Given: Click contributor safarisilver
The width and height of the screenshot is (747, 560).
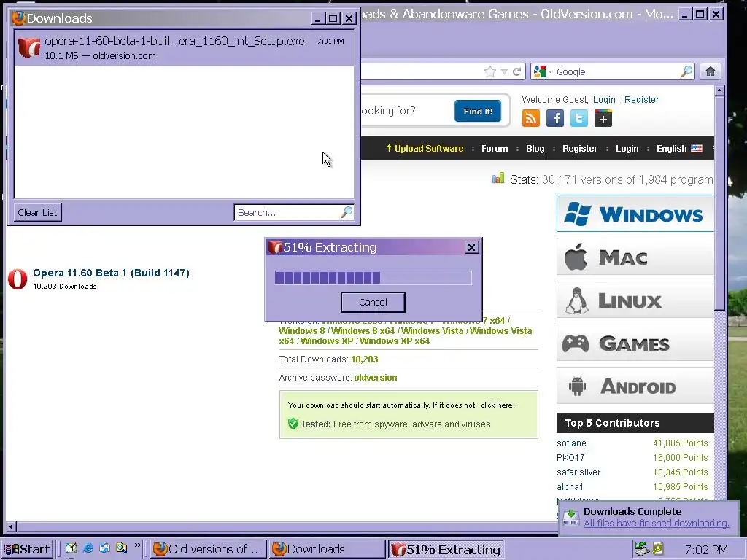Looking at the screenshot, I should tap(578, 472).
